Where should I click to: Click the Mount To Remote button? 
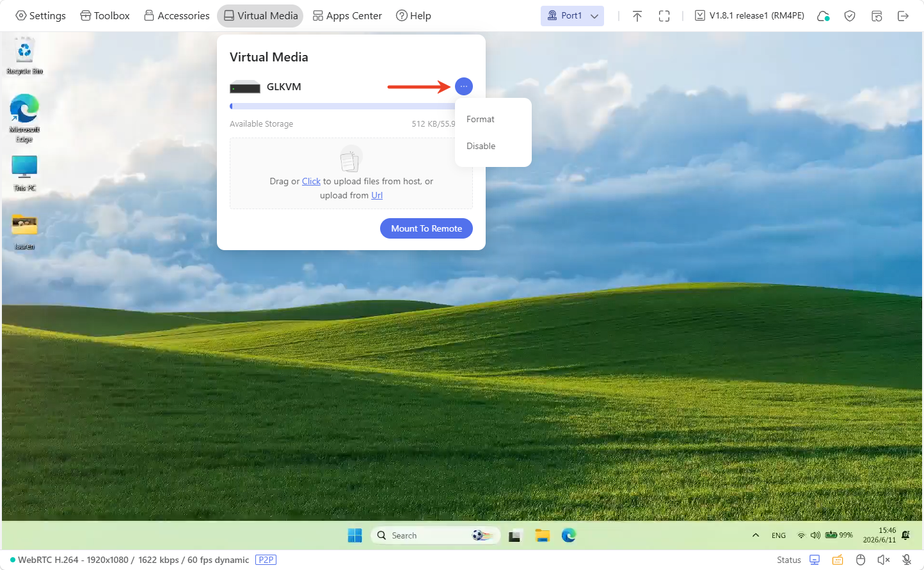(x=426, y=228)
